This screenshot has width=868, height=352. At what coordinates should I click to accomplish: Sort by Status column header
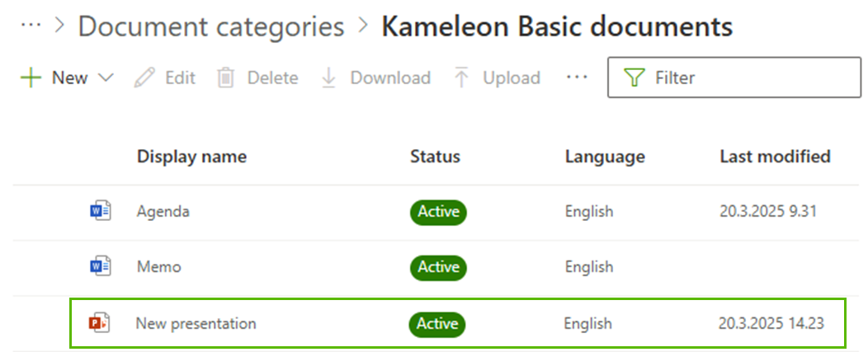tap(435, 157)
